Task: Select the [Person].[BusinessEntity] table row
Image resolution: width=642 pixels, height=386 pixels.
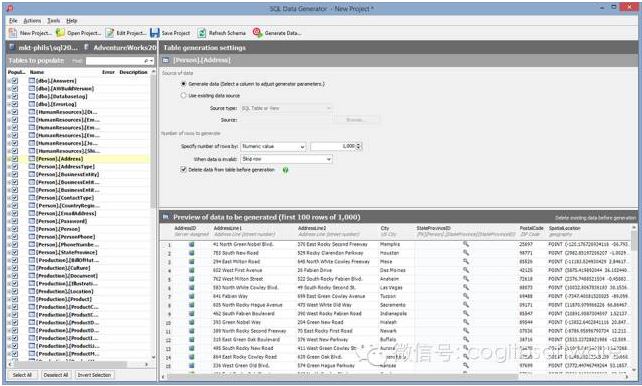Action: pos(79,174)
